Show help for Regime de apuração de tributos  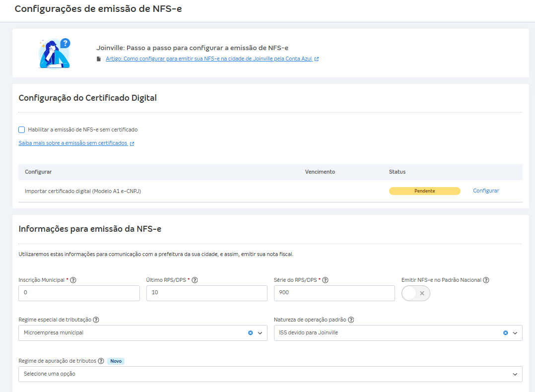101,361
